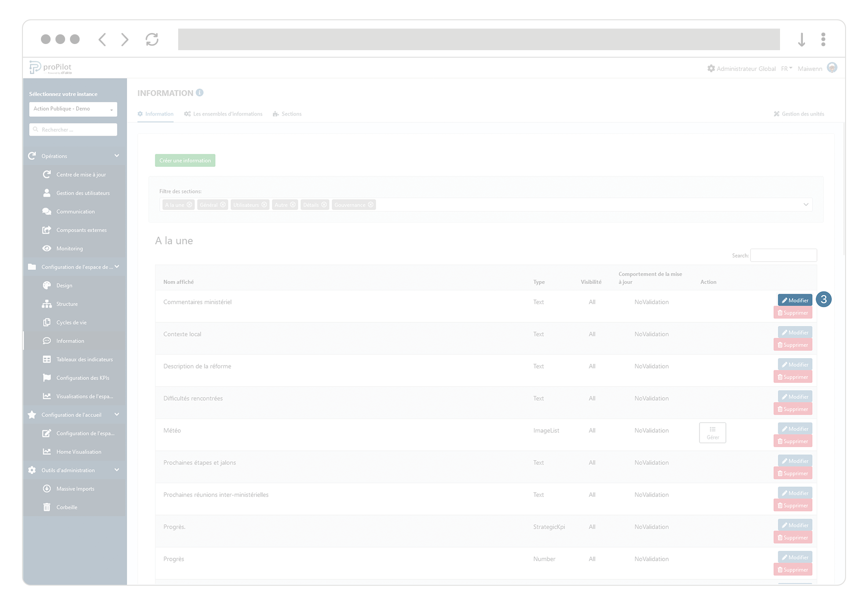Remove the 'Gouvernance' filter tag

pyautogui.click(x=371, y=205)
